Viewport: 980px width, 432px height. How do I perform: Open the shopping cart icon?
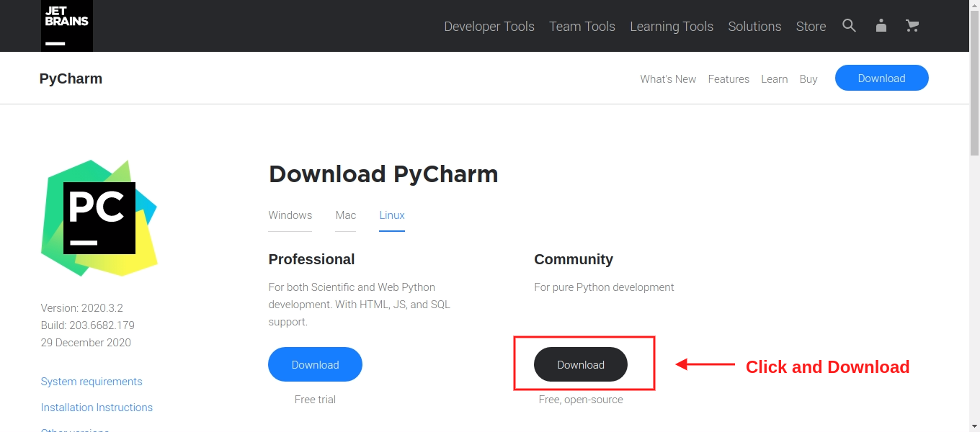click(x=912, y=26)
